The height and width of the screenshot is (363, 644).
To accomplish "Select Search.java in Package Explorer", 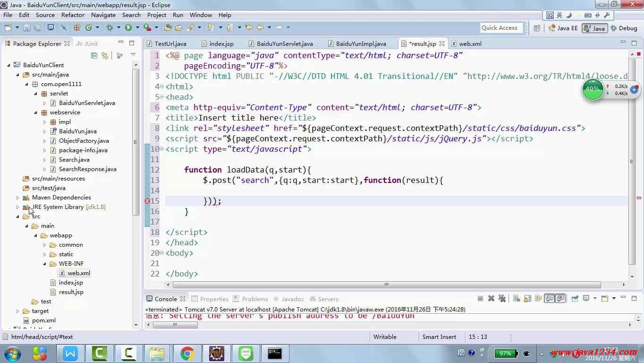I will (74, 160).
